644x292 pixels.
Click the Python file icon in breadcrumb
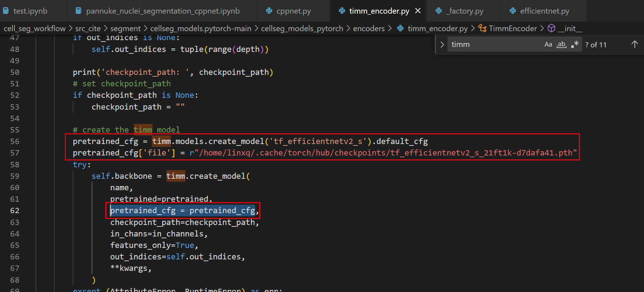tap(401, 28)
